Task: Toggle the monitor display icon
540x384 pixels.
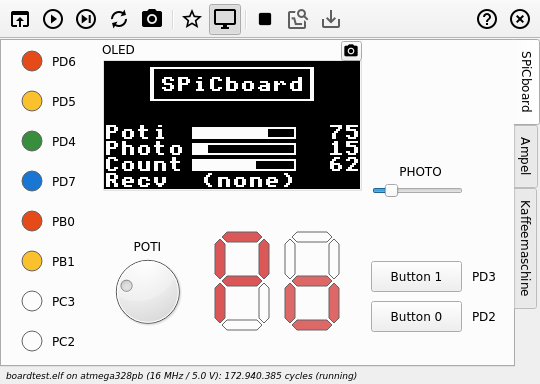Action: [225, 19]
